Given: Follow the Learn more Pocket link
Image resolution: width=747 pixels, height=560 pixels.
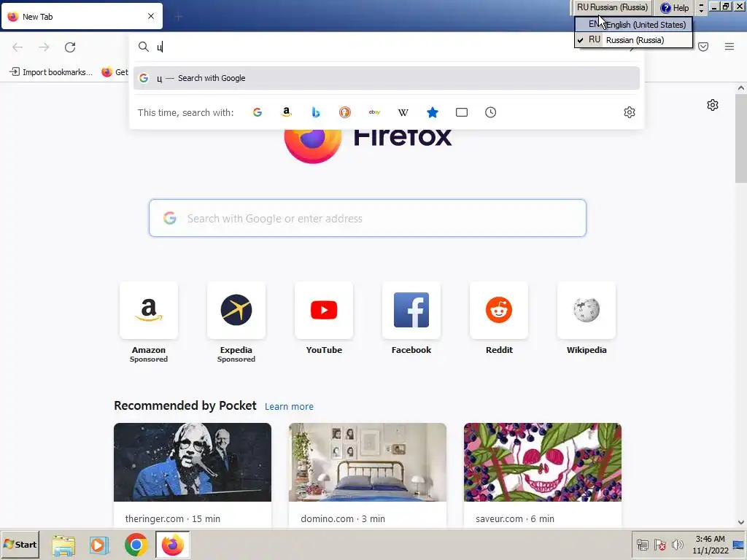Looking at the screenshot, I should [289, 407].
